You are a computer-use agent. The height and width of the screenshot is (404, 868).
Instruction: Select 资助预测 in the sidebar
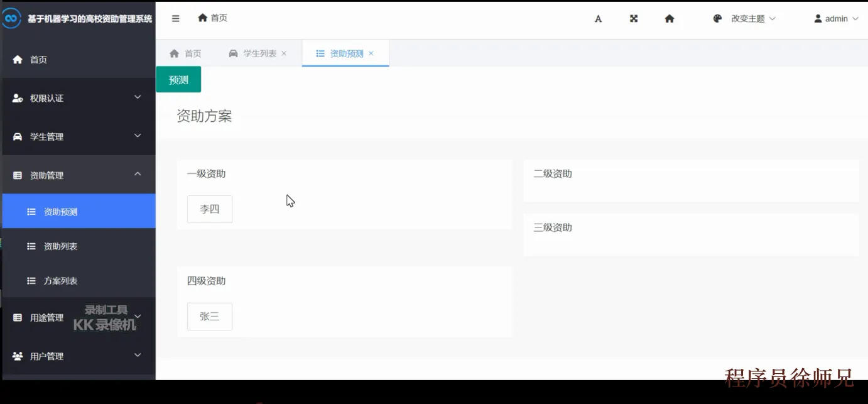79,212
